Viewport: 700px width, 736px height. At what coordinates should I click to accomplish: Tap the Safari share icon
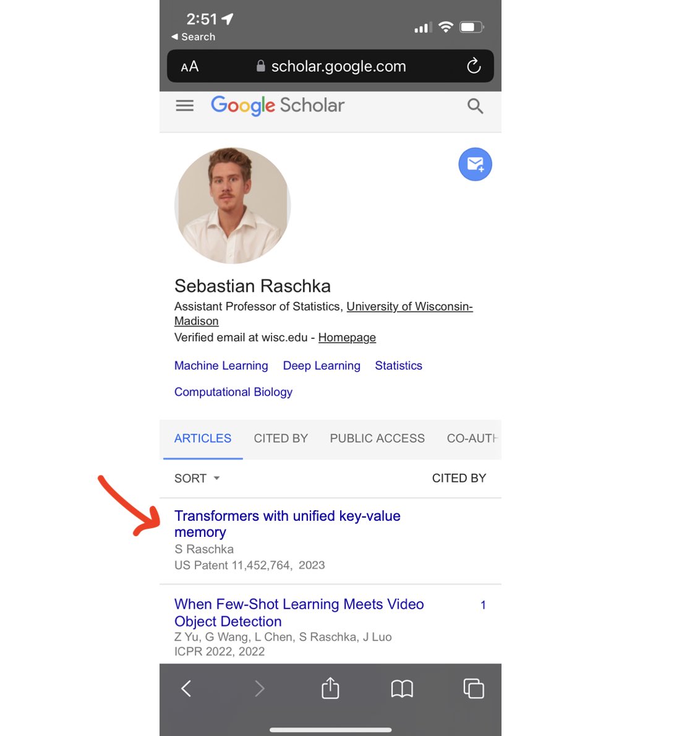pyautogui.click(x=330, y=688)
